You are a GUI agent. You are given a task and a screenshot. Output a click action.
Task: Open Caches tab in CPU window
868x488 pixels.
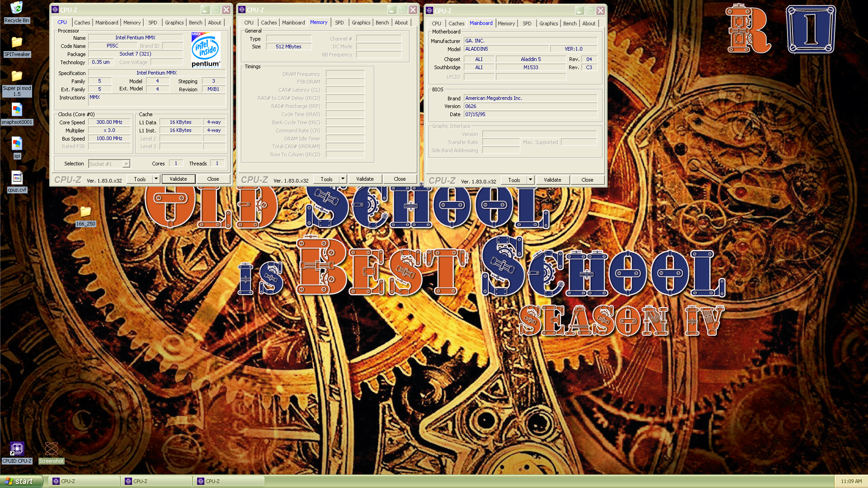(82, 23)
